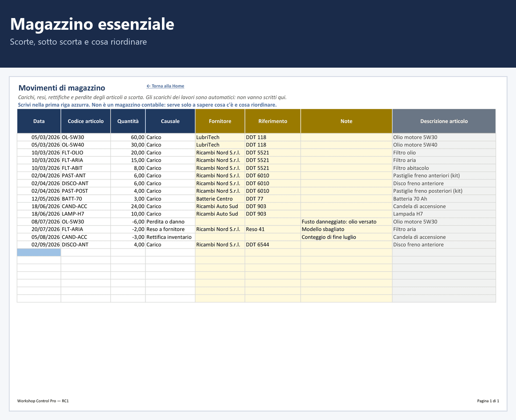Select the "OL-5W40" article code cell
Image resolution: width=516 pixels, height=420 pixels.
86,145
